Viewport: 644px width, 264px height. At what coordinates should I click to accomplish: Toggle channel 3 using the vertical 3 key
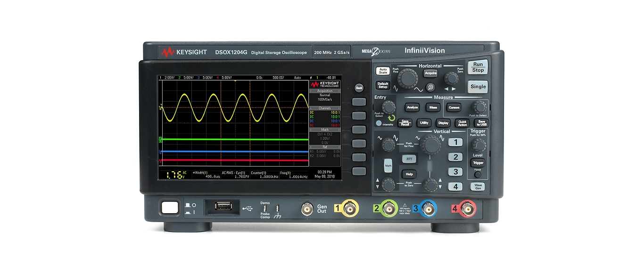click(x=455, y=172)
